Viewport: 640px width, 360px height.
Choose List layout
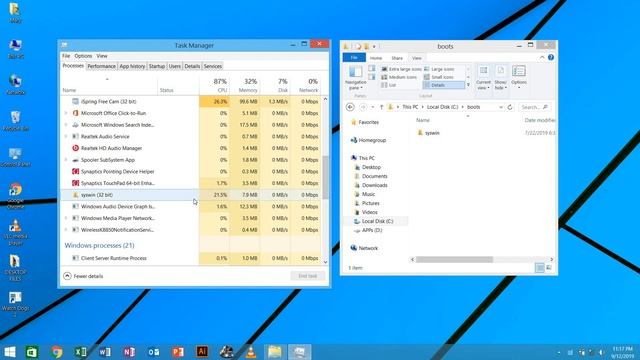[x=389, y=85]
